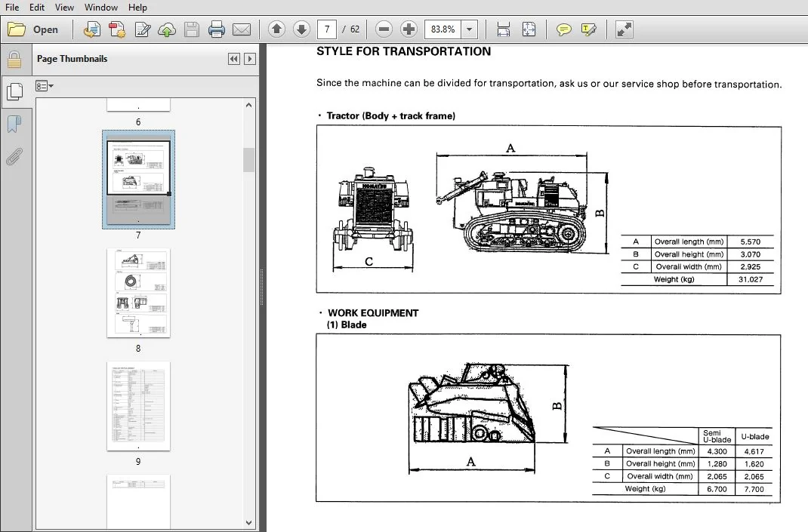Zoom in with the plus button

[x=409, y=29]
